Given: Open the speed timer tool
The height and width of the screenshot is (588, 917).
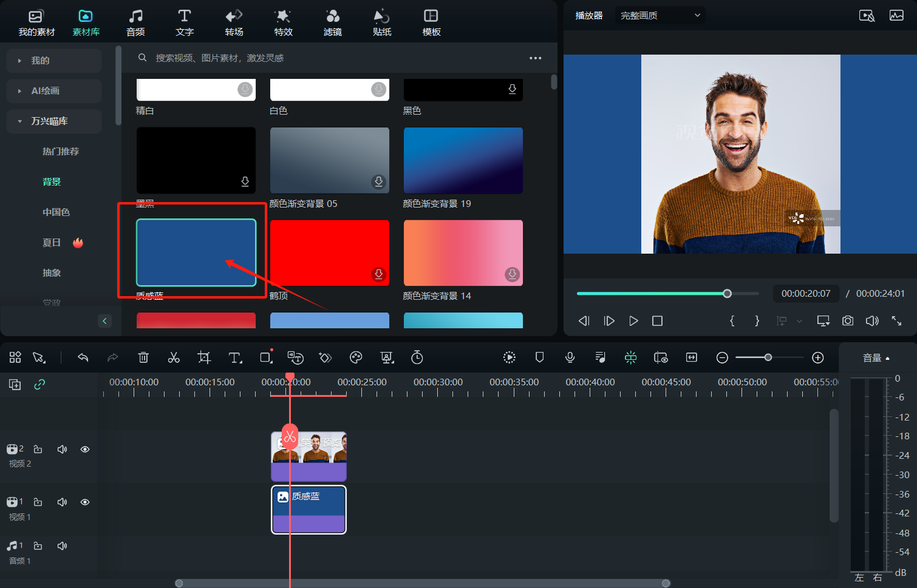Looking at the screenshot, I should (x=417, y=357).
